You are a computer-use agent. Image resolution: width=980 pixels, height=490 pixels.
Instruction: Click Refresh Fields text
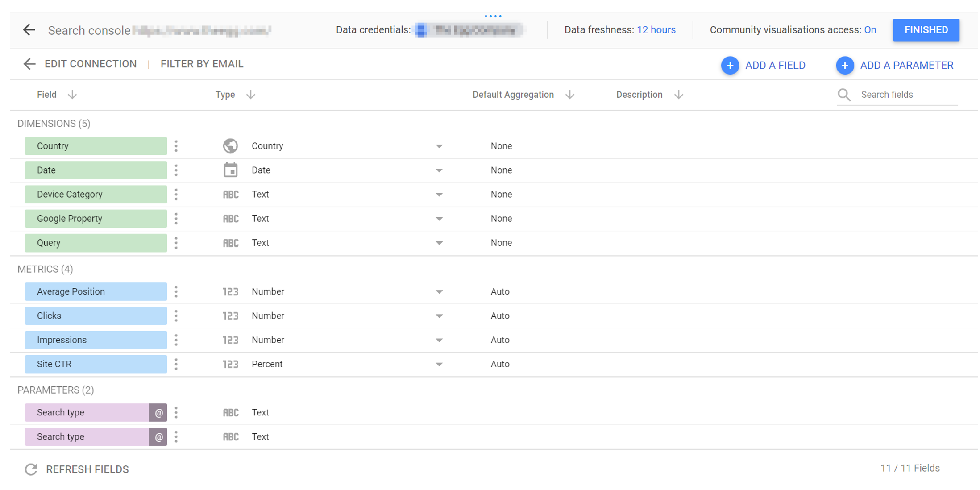[x=87, y=469]
